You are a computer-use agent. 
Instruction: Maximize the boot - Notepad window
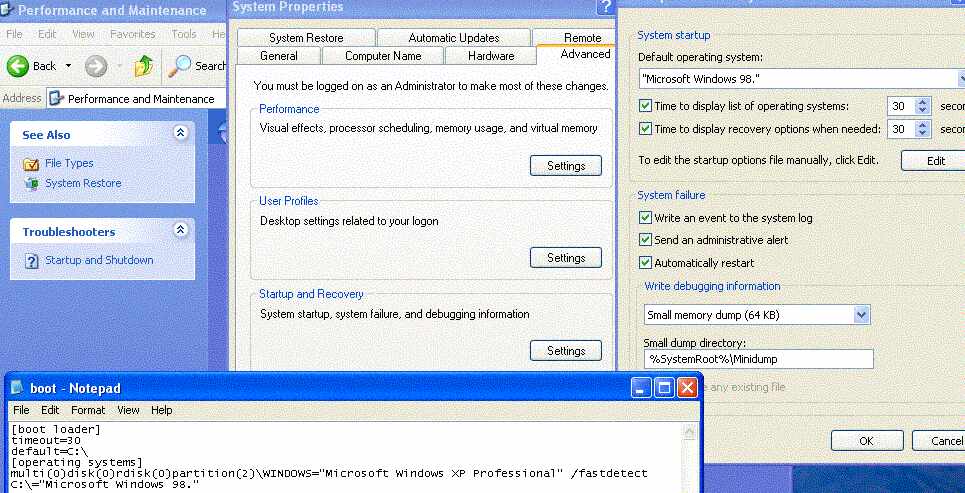[664, 388]
